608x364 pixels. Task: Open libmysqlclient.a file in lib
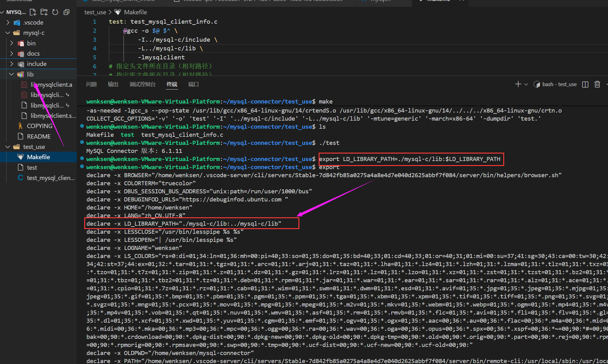click(51, 85)
